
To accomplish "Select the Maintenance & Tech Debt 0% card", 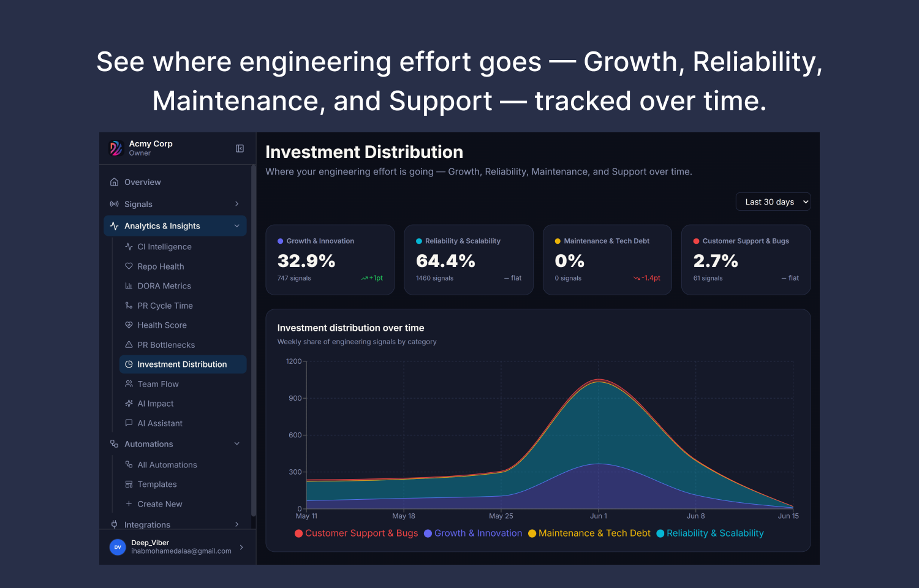I will 607,260.
